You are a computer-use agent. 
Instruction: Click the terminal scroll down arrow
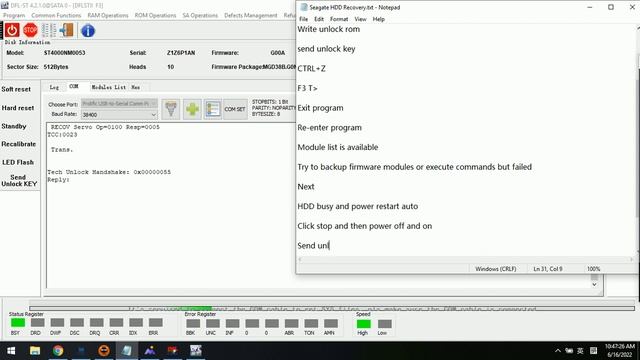pyautogui.click(x=594, y=284)
